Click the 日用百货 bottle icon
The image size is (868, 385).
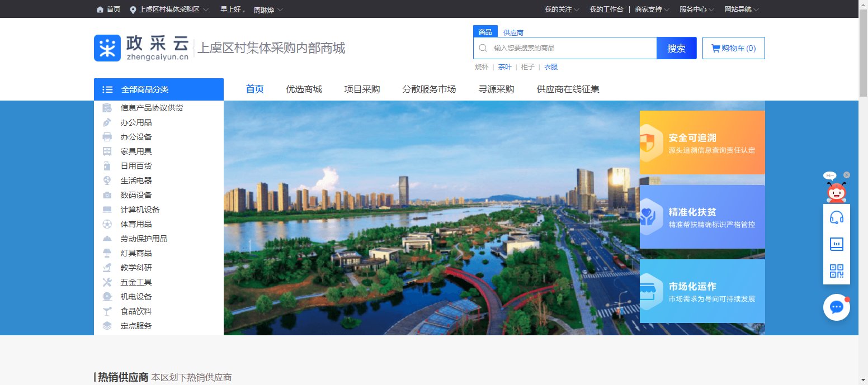coord(107,166)
